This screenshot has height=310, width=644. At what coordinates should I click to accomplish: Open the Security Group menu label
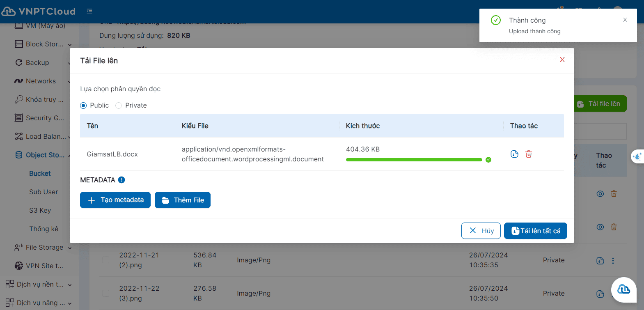click(45, 118)
